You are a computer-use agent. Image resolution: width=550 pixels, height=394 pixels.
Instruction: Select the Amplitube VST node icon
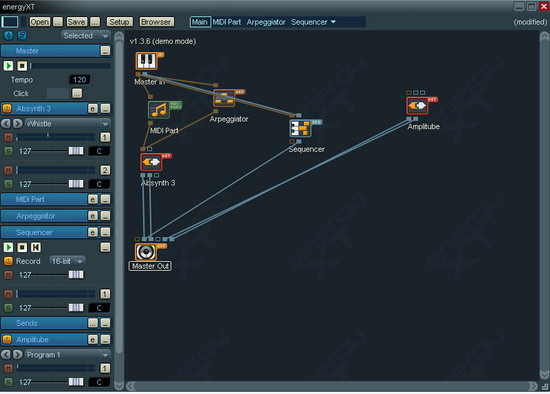tap(417, 106)
